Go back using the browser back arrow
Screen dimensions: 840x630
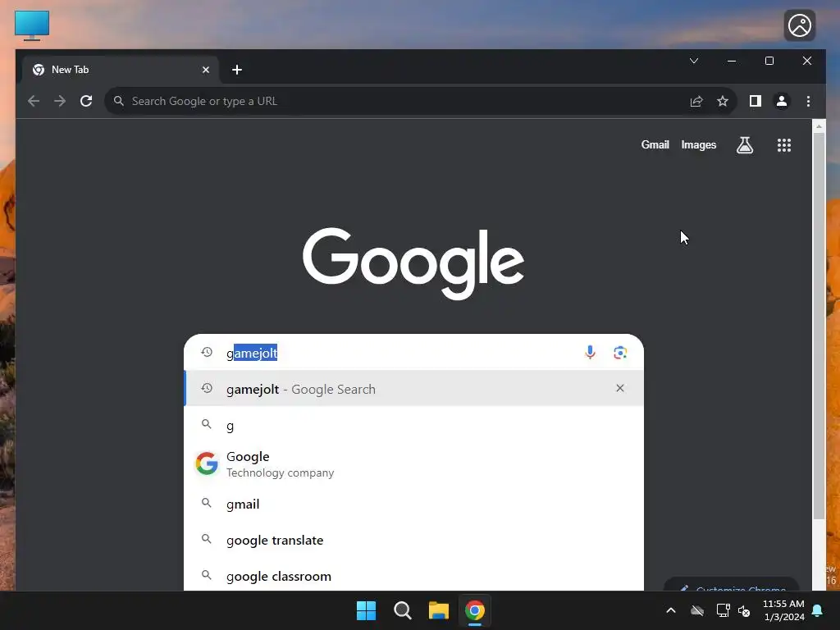click(x=34, y=101)
